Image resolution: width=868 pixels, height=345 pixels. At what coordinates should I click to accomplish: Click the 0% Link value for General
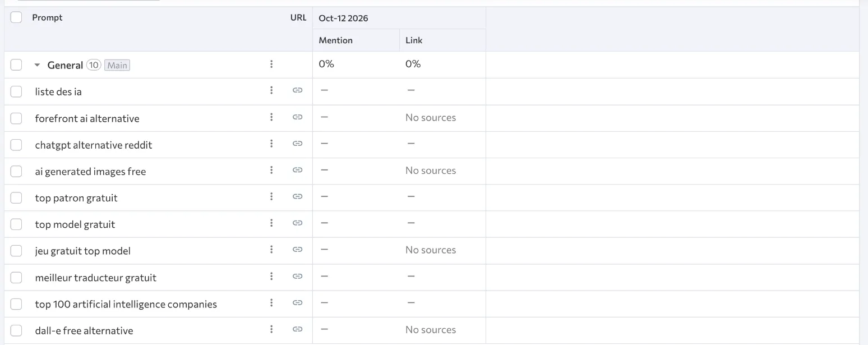[413, 64]
